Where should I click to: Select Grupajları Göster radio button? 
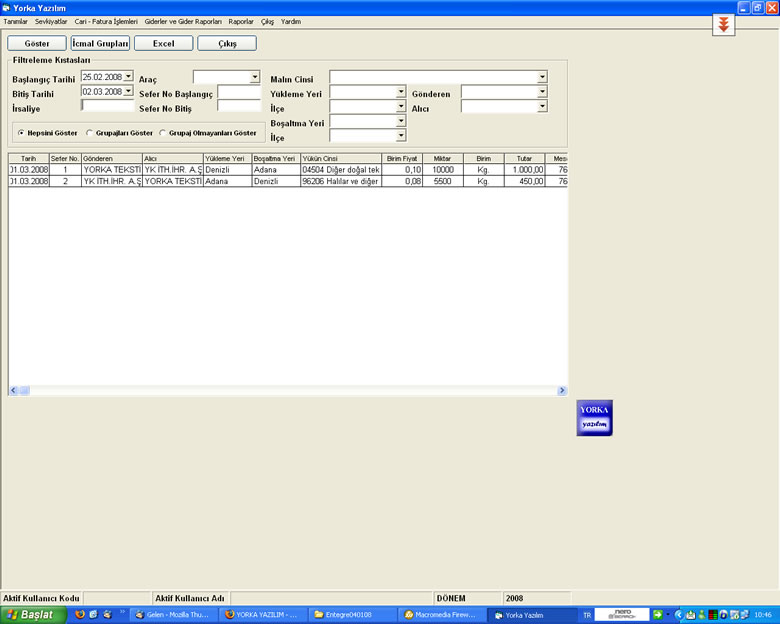(x=89, y=133)
